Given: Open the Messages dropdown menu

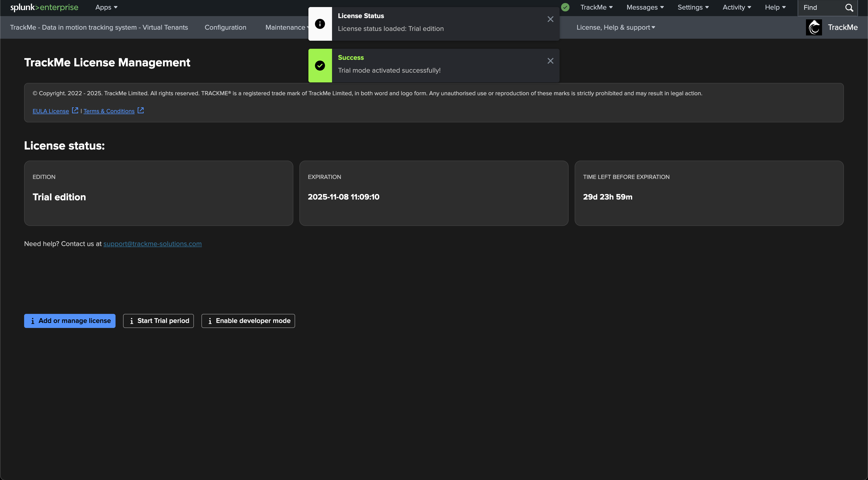Looking at the screenshot, I should point(645,8).
